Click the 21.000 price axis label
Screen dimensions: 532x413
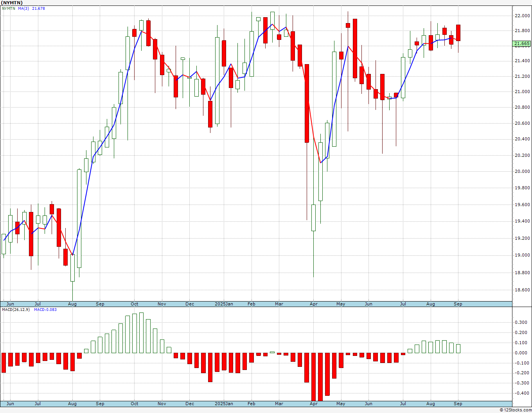pos(522,92)
